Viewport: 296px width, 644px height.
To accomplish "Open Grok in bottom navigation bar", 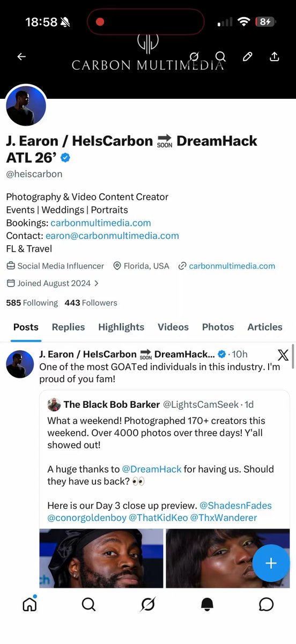I will [x=147, y=604].
